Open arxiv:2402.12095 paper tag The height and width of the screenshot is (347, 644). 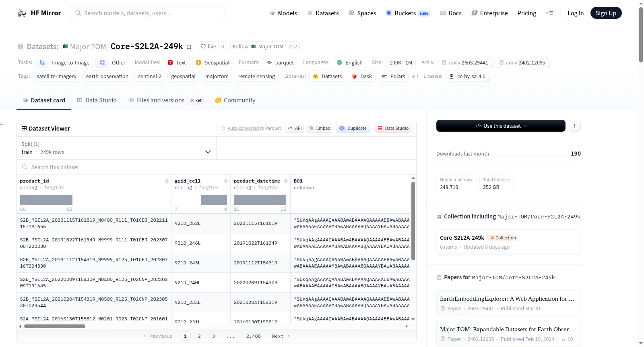(x=522, y=62)
